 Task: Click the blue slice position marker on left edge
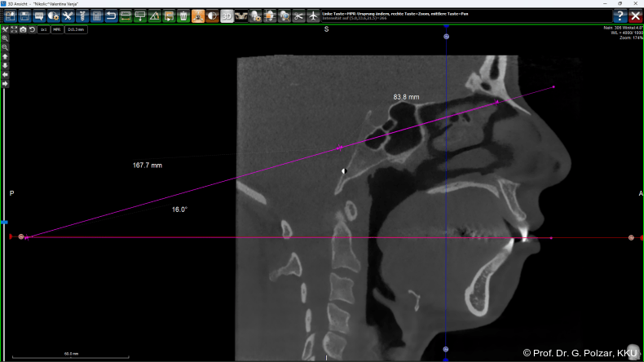click(x=4, y=222)
